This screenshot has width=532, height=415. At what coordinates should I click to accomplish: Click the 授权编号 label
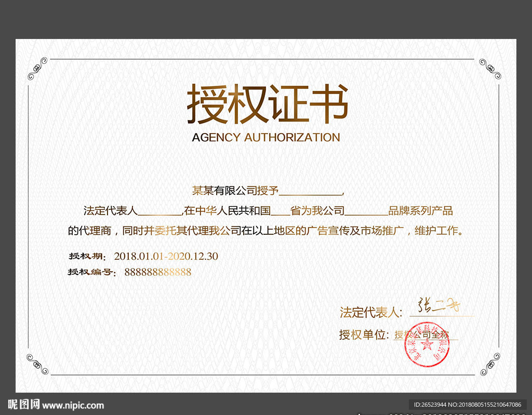point(92,272)
